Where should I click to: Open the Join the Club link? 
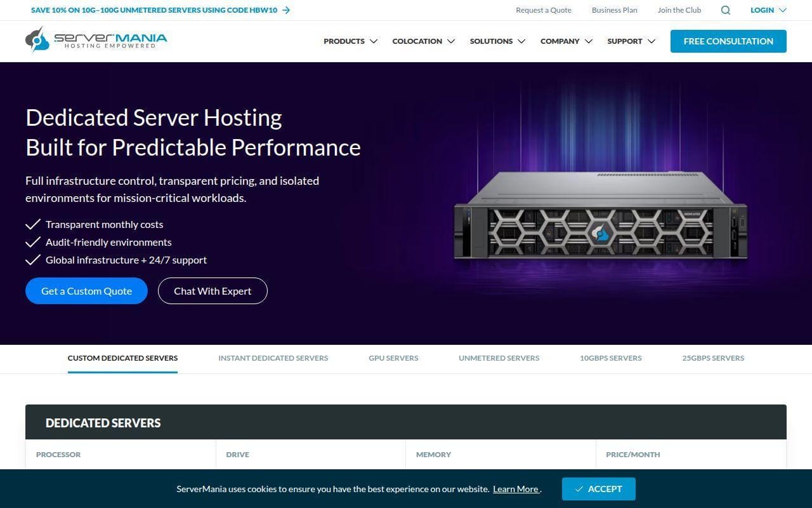pyautogui.click(x=679, y=10)
